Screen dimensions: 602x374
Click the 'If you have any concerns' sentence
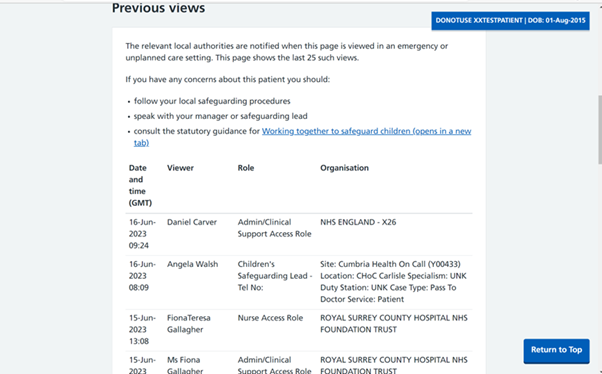228,79
